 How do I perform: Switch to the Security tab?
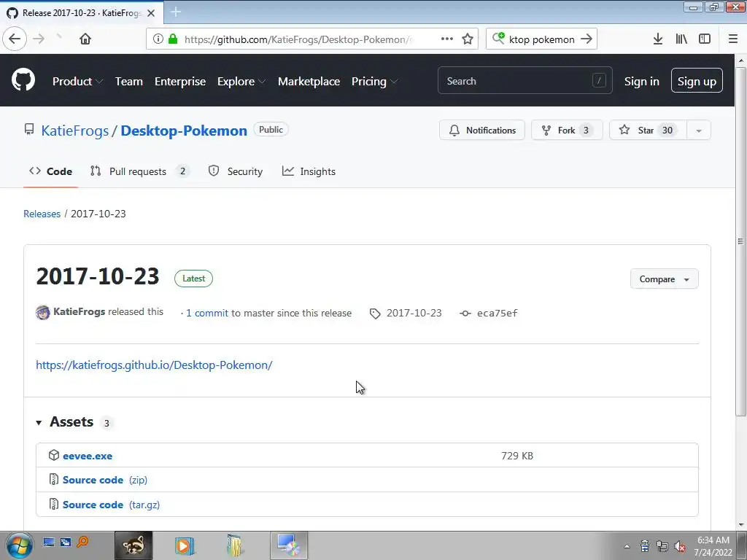pos(236,171)
